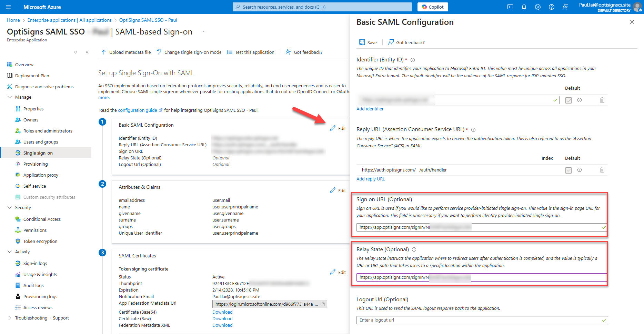Open the top-bar feedback icon
The height and width of the screenshot is (334, 644).
point(565,7)
